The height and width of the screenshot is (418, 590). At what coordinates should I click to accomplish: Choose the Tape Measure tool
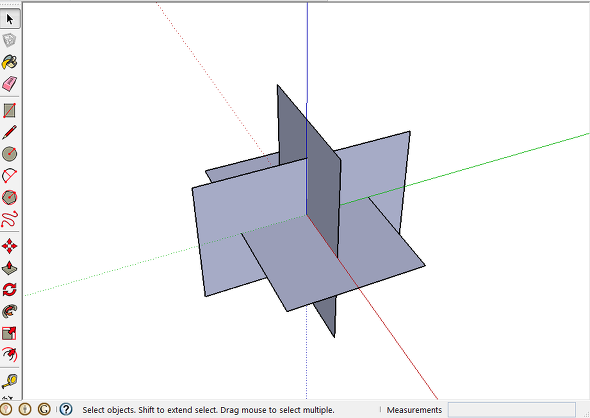[9, 381]
